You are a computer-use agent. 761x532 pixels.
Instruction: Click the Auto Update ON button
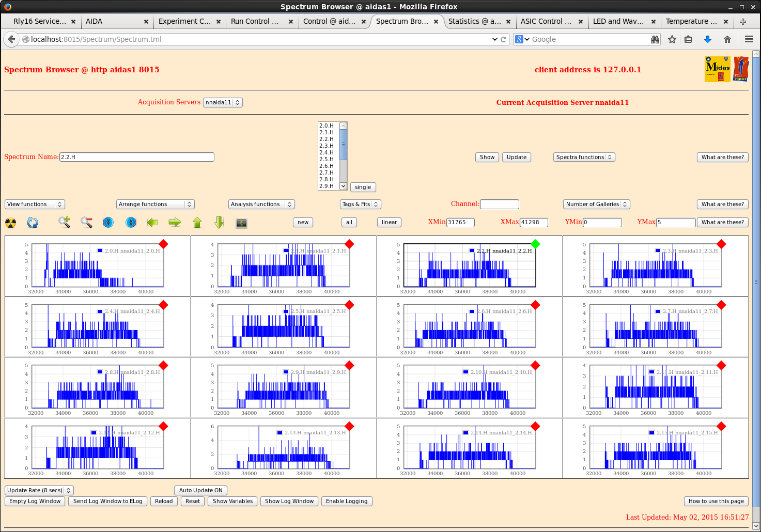(x=200, y=490)
